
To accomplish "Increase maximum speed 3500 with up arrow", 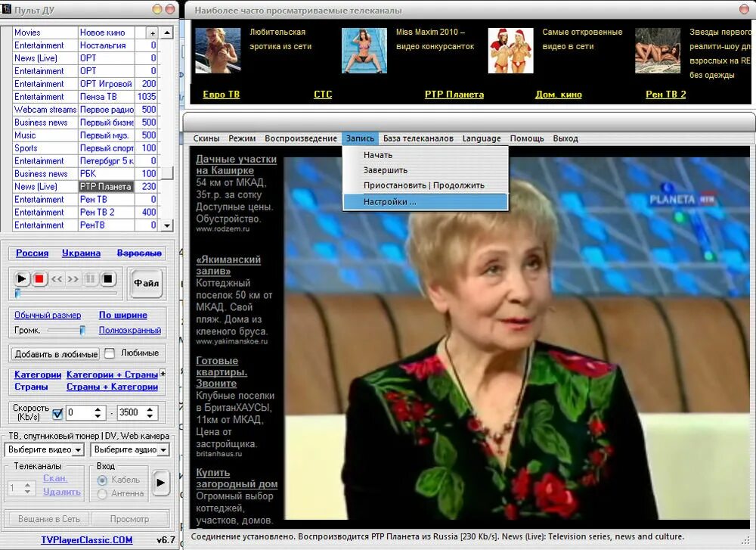I will coord(150,409).
